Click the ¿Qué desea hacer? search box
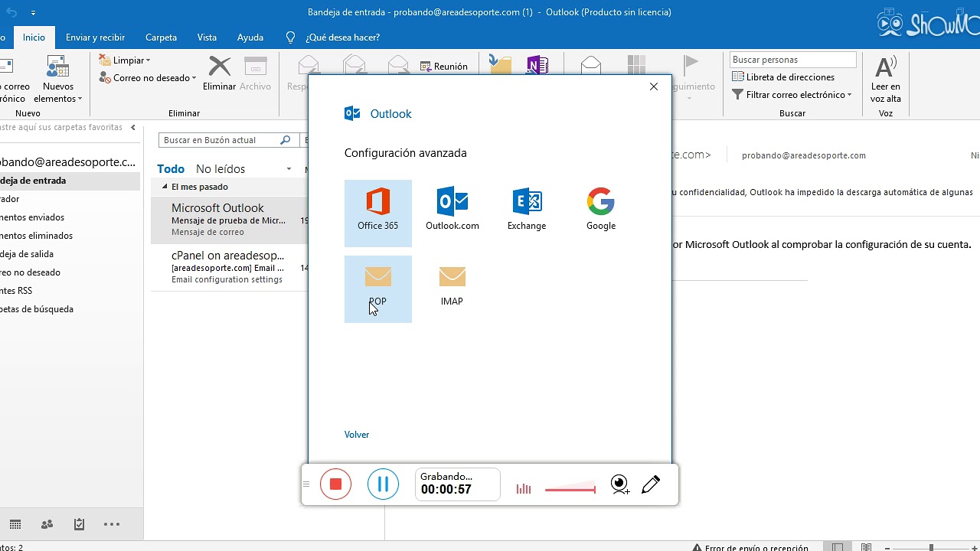The height and width of the screenshot is (551, 980). (342, 37)
